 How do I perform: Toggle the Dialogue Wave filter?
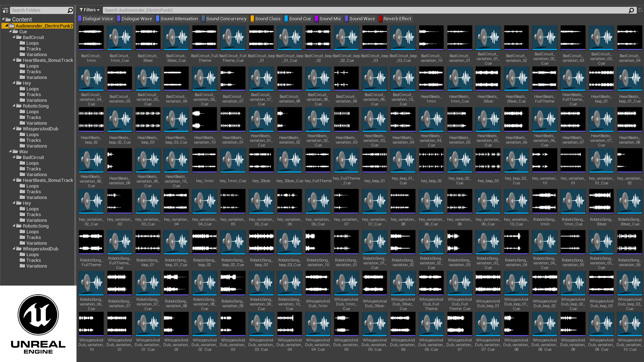(135, 19)
